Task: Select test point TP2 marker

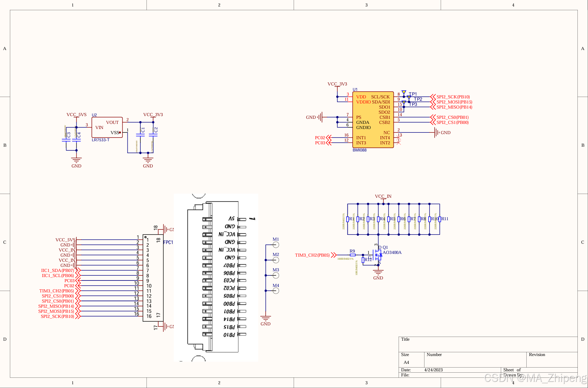Action: (409, 98)
